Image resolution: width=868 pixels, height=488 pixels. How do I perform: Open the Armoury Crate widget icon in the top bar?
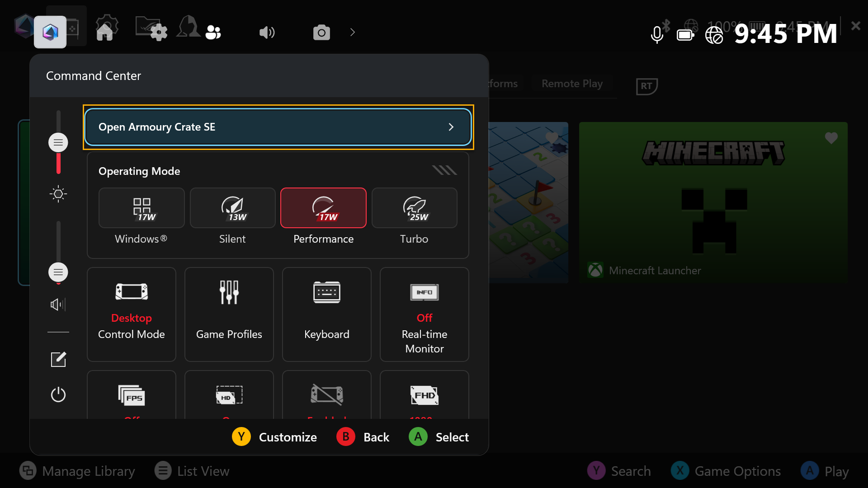point(50,32)
